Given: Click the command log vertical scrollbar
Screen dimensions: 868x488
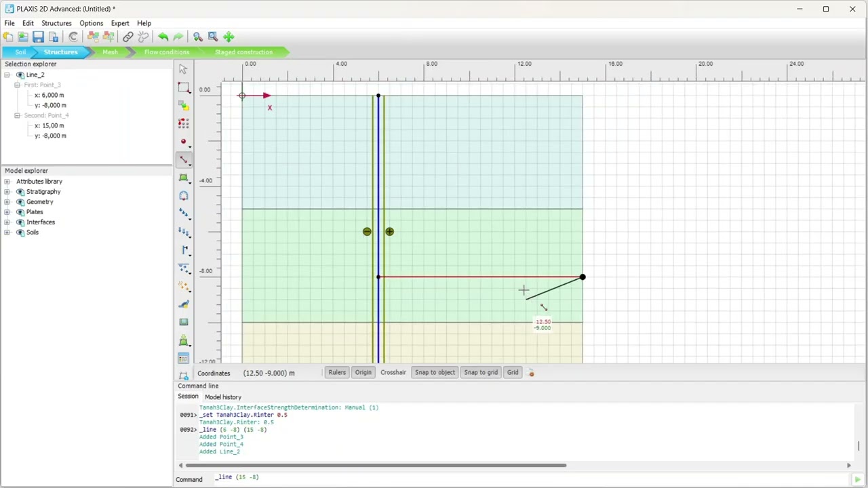Looking at the screenshot, I should 859,445.
